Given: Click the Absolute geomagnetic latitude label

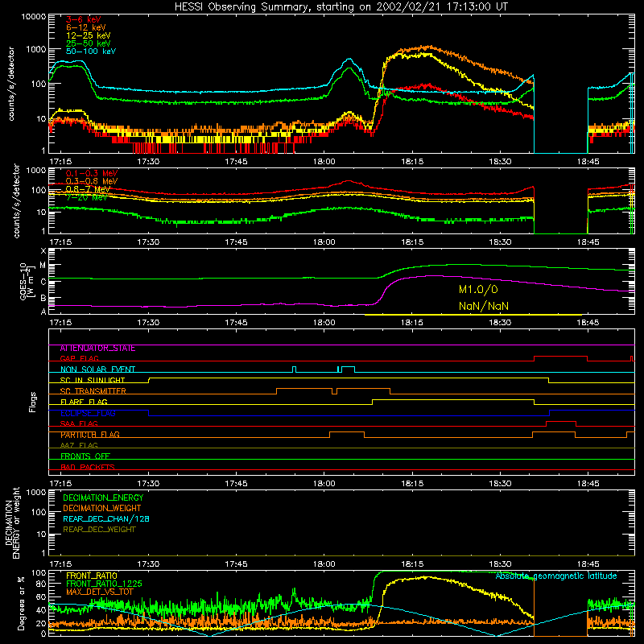Looking at the screenshot, I should (556, 576).
